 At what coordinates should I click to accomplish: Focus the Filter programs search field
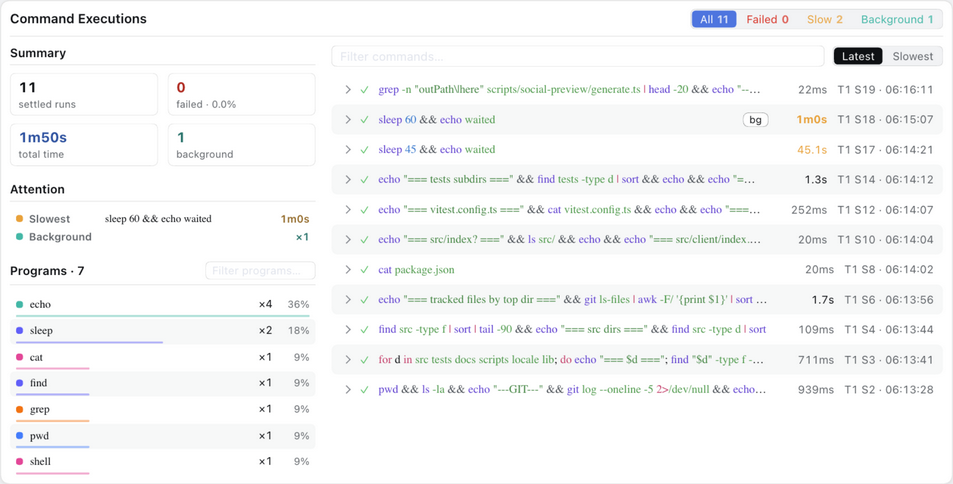tap(260, 271)
